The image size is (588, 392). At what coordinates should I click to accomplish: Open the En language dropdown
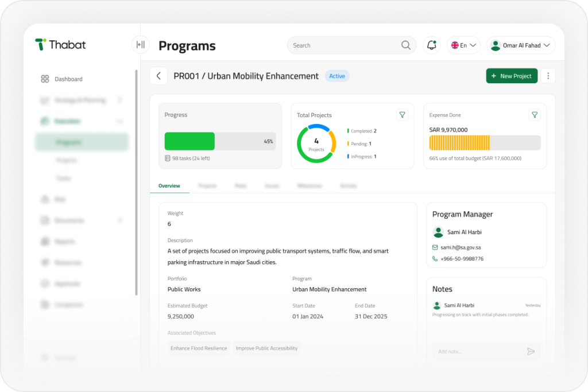click(x=463, y=45)
